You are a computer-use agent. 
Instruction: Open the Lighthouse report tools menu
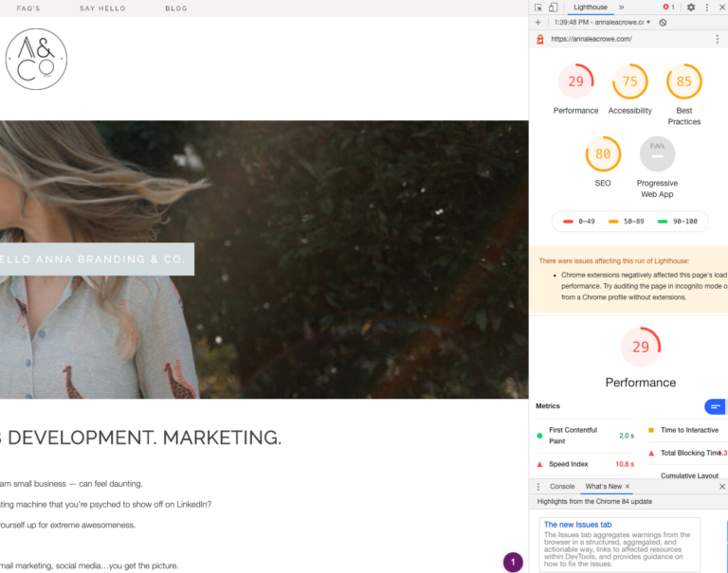tap(718, 40)
